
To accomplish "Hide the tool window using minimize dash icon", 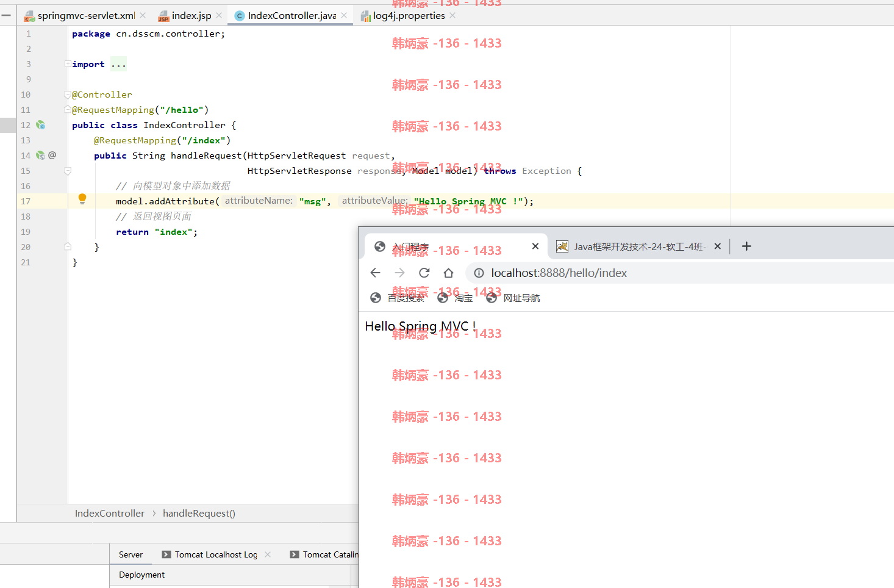I will [x=6, y=15].
